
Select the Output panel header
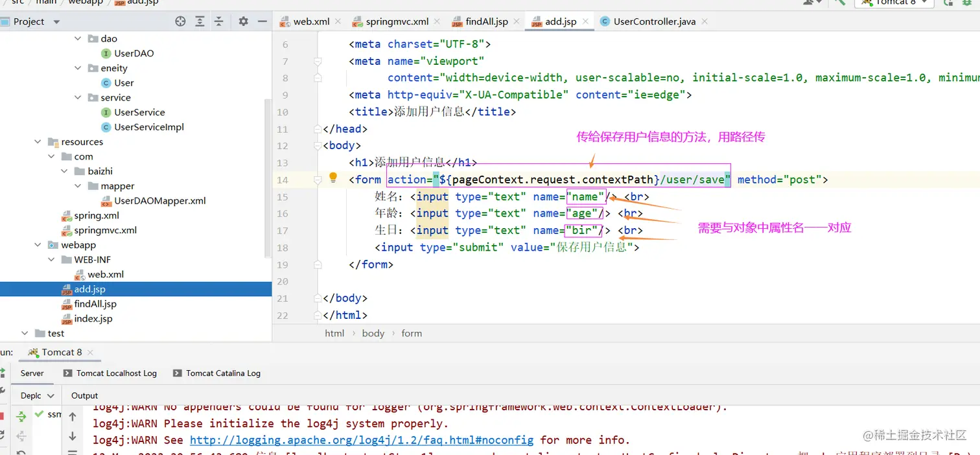[84, 395]
